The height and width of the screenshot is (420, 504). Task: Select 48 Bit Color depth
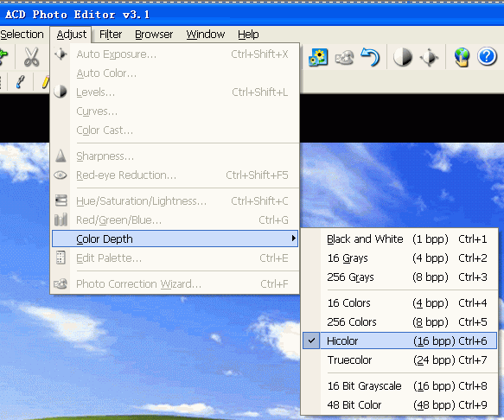click(400, 404)
